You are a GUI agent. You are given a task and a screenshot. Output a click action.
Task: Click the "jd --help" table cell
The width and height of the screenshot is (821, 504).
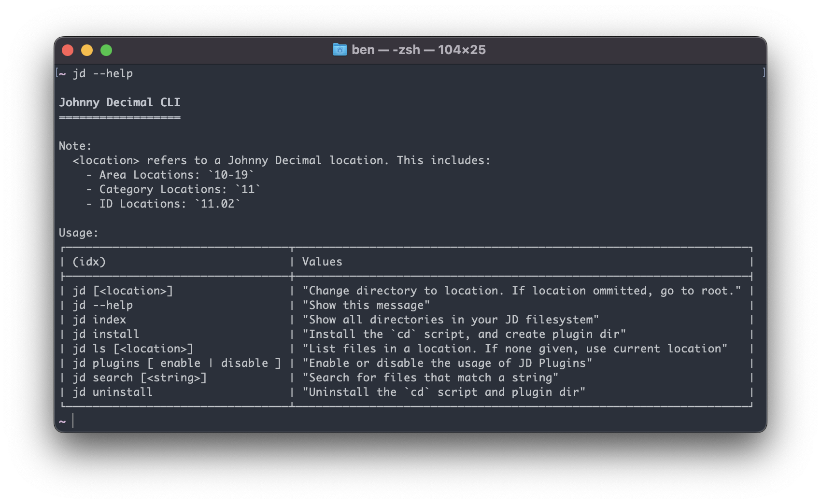point(103,305)
